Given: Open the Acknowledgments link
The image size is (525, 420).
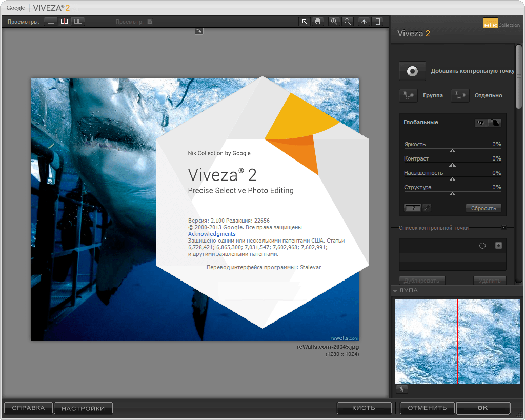Looking at the screenshot, I should 212,234.
